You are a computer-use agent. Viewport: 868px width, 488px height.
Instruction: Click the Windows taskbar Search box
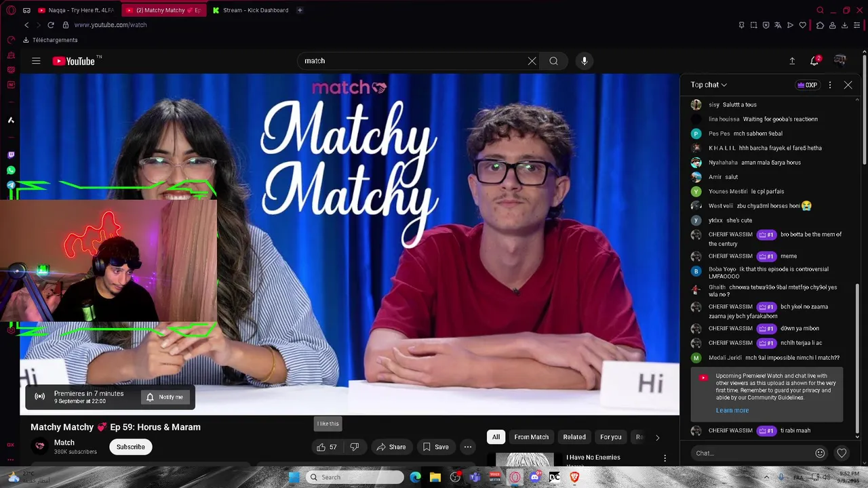354,477
